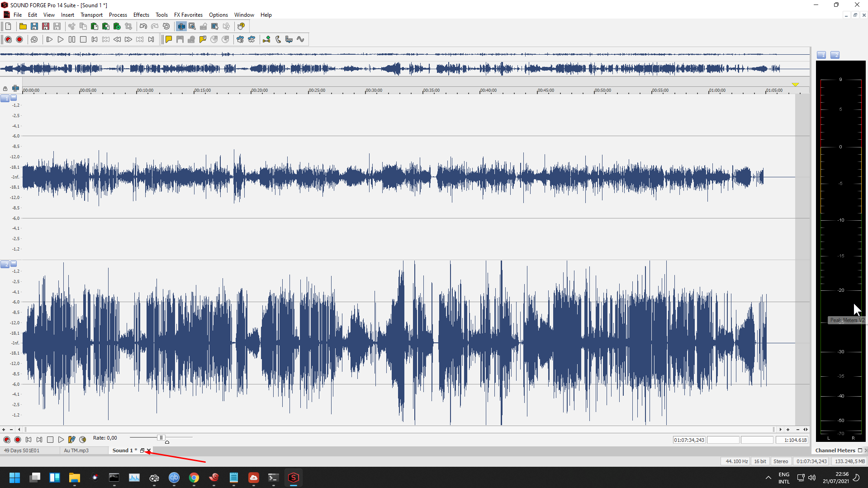Image resolution: width=868 pixels, height=488 pixels.
Task: Click Play All in the top transport bar
Action: click(49, 39)
